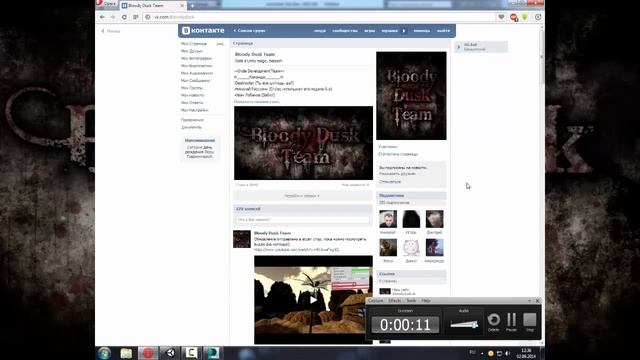
Task: Click the Opera menu button
Action: (x=107, y=4)
